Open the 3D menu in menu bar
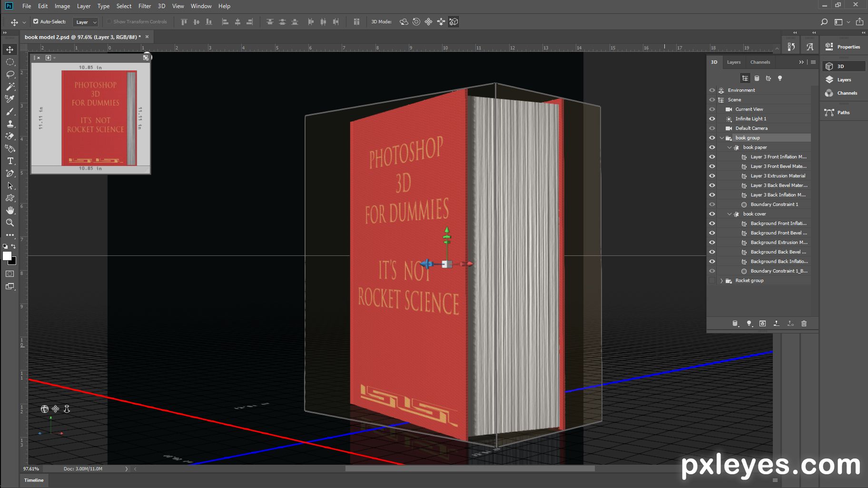Screen dimensions: 868x488 (x=161, y=6)
